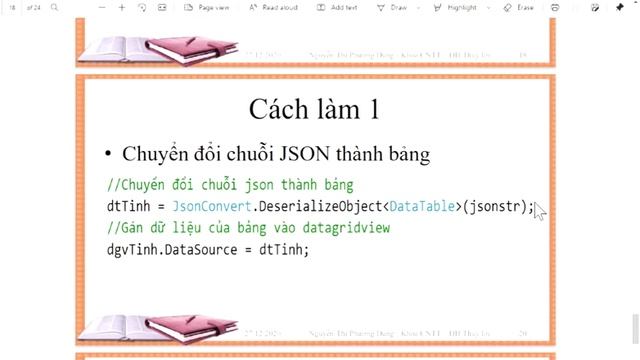This screenshot has height=360, width=640.
Task: Open the Page view options
Action: point(207,7)
